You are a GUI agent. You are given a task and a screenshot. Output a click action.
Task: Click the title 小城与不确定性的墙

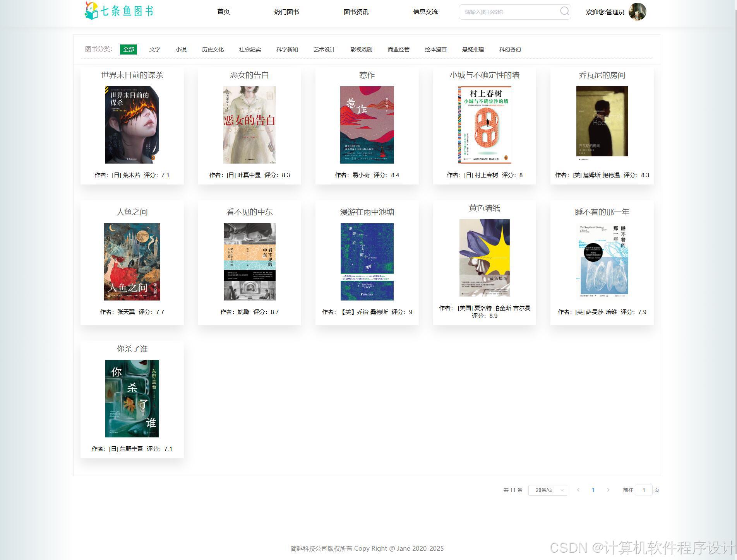(485, 75)
